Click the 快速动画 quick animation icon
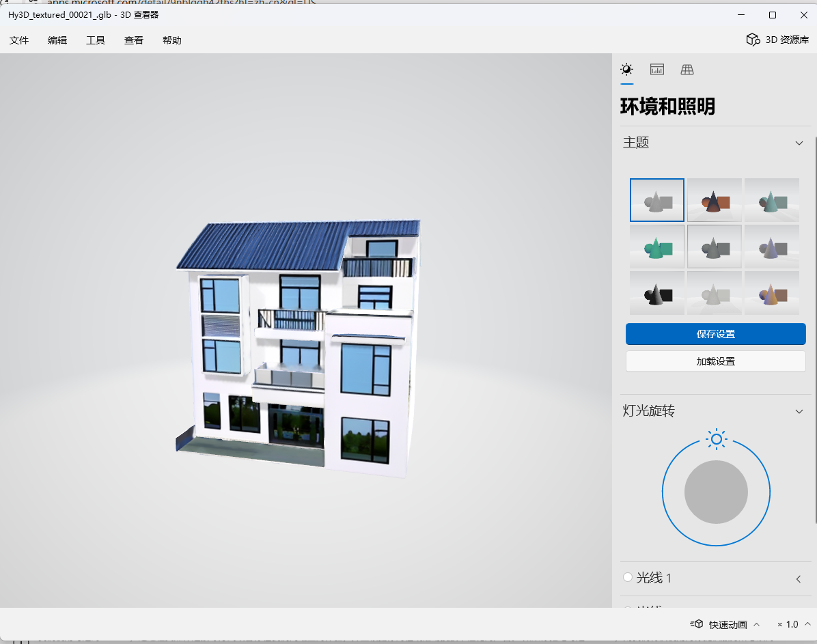Viewport: 817px width, 644px height. pyautogui.click(x=697, y=624)
